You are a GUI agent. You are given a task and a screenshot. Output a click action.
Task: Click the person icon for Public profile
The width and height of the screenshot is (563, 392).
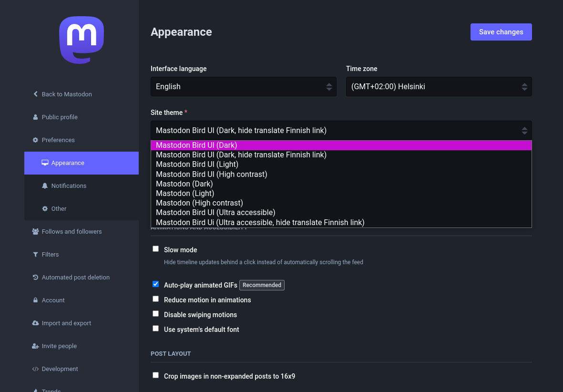(35, 117)
